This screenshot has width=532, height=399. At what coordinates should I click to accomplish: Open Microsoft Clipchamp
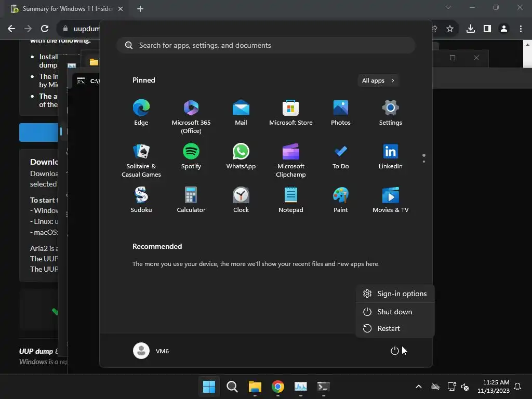click(291, 161)
